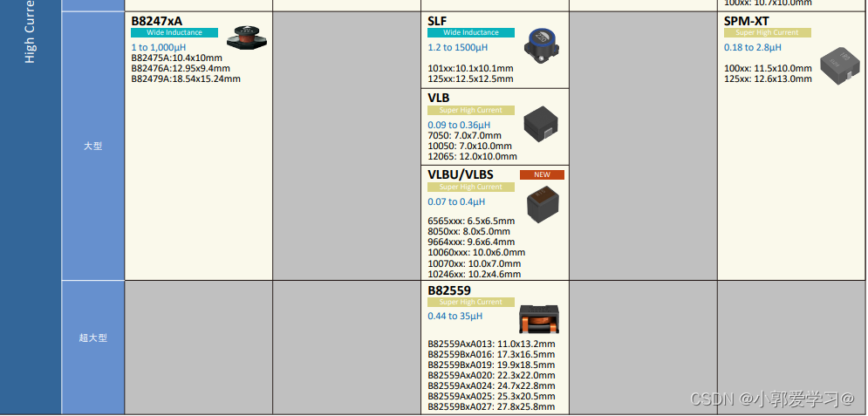
Task: Click the 0.18 to 2.8µH inductance range
Action: coord(753,48)
